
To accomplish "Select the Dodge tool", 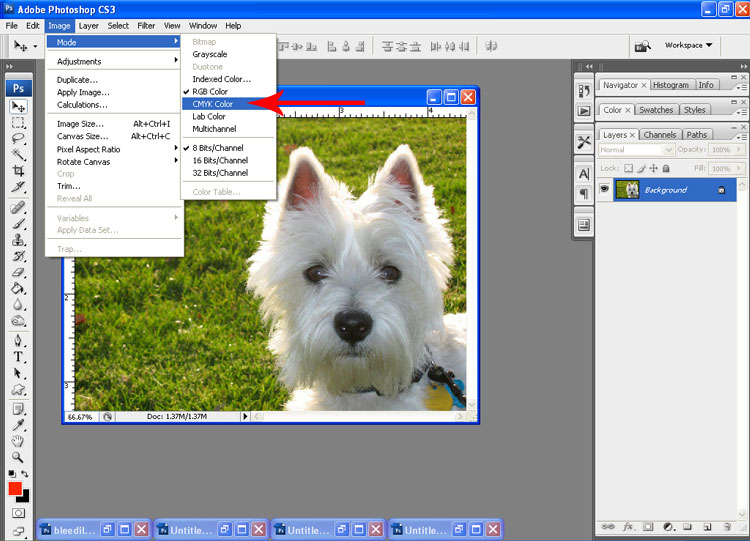I will pyautogui.click(x=18, y=320).
